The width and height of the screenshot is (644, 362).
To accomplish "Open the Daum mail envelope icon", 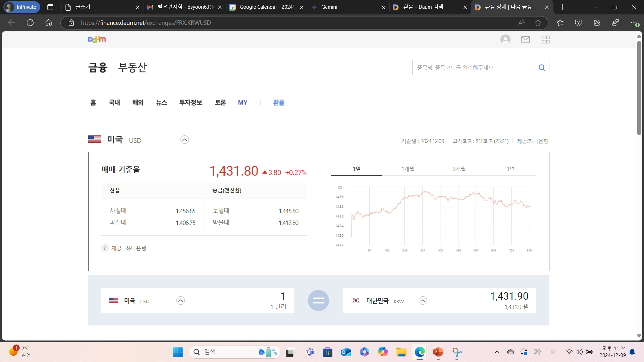I will point(525,40).
